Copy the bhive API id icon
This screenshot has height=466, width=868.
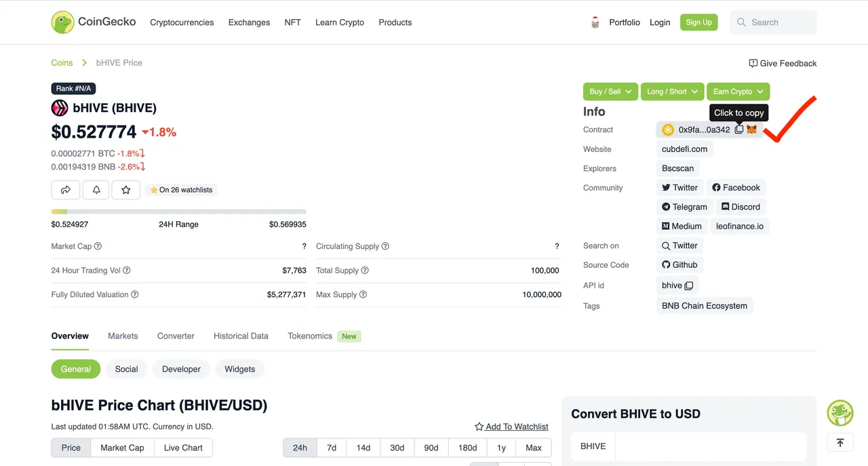click(x=689, y=286)
